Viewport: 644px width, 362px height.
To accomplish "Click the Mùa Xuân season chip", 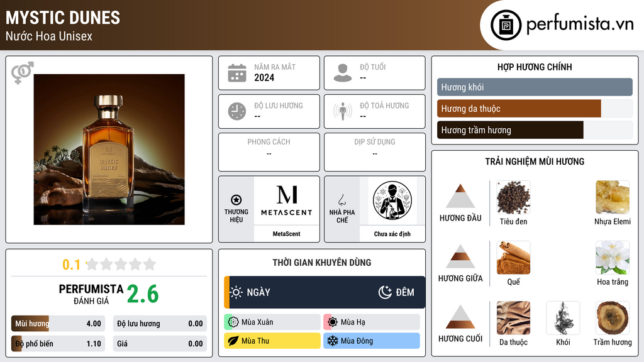I will point(272,322).
